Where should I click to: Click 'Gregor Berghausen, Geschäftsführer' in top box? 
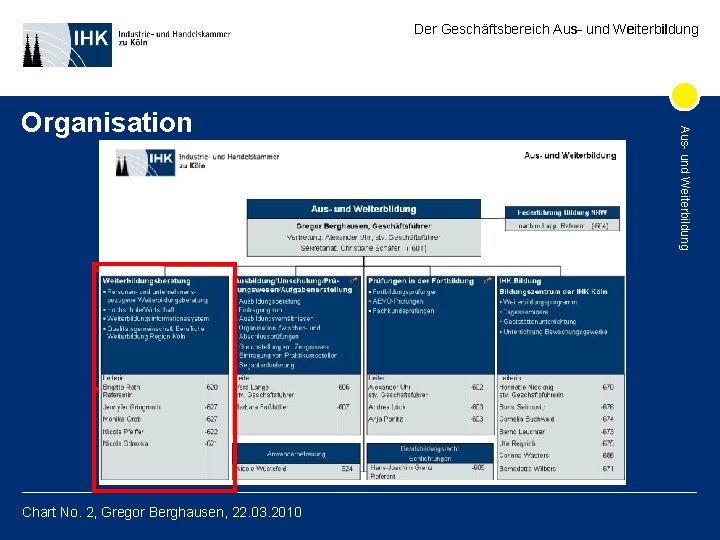click(364, 226)
